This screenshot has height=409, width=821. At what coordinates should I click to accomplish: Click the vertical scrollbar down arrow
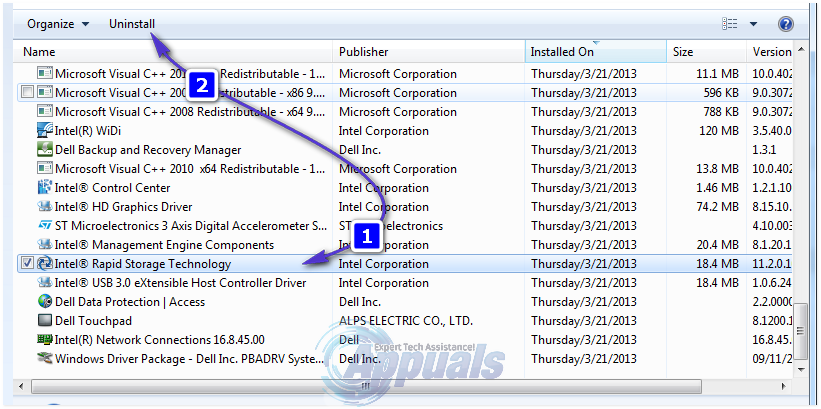tap(800, 370)
